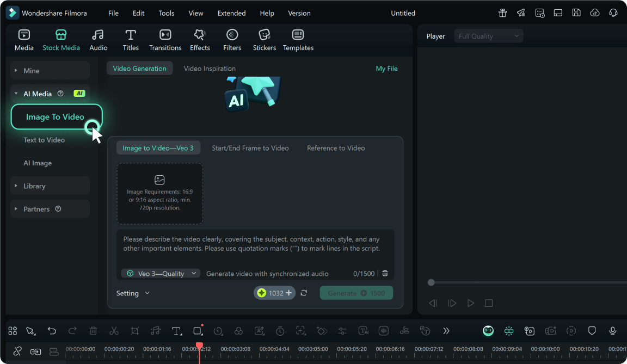This screenshot has width=627, height=364.
Task: Click the headset support icon
Action: [613, 13]
